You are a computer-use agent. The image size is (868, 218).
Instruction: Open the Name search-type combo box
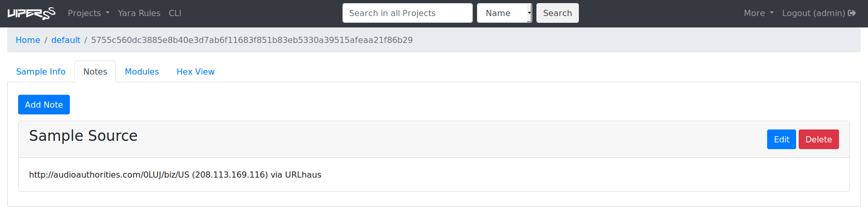(504, 13)
